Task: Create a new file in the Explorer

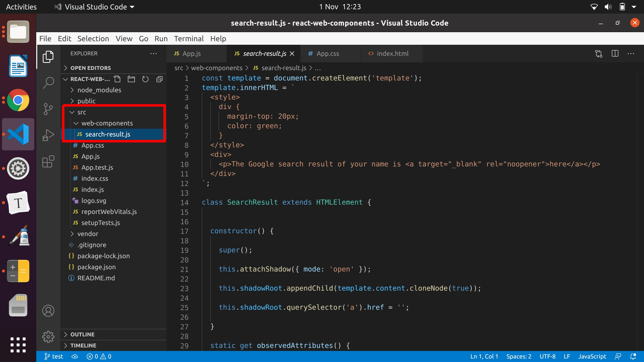Action: (117, 79)
